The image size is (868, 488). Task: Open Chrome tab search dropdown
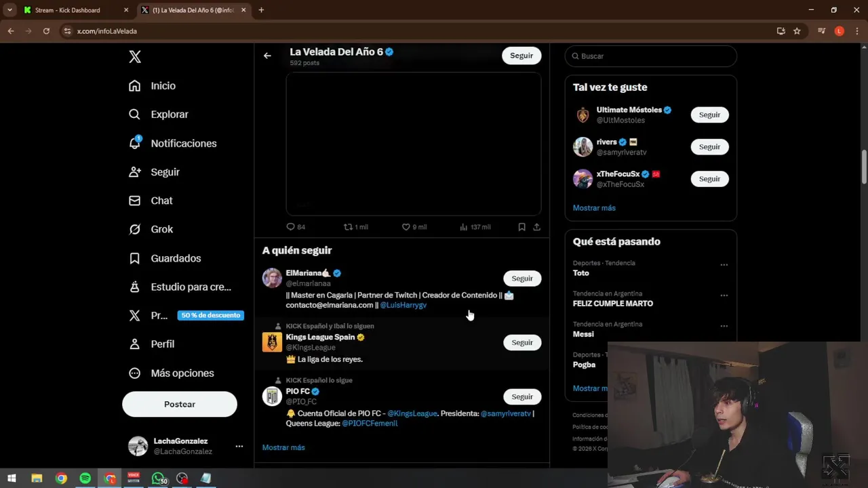(9, 10)
